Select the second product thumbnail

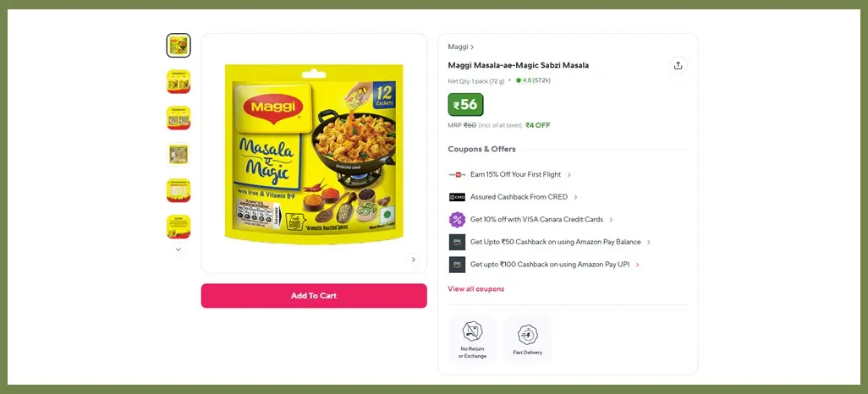179,81
